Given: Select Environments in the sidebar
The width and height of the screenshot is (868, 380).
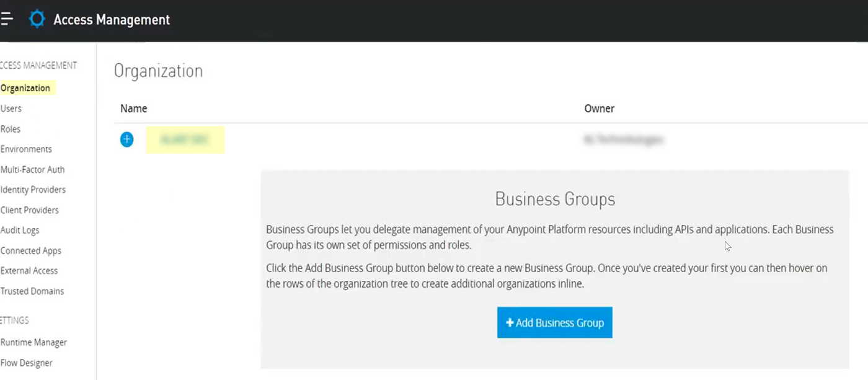Looking at the screenshot, I should coord(26,149).
